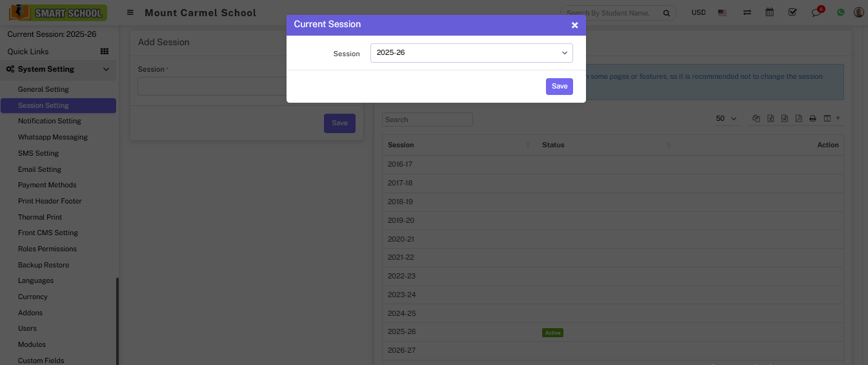Open the task checklist icon in header
Screen dimensions: 868x365
click(x=792, y=12)
